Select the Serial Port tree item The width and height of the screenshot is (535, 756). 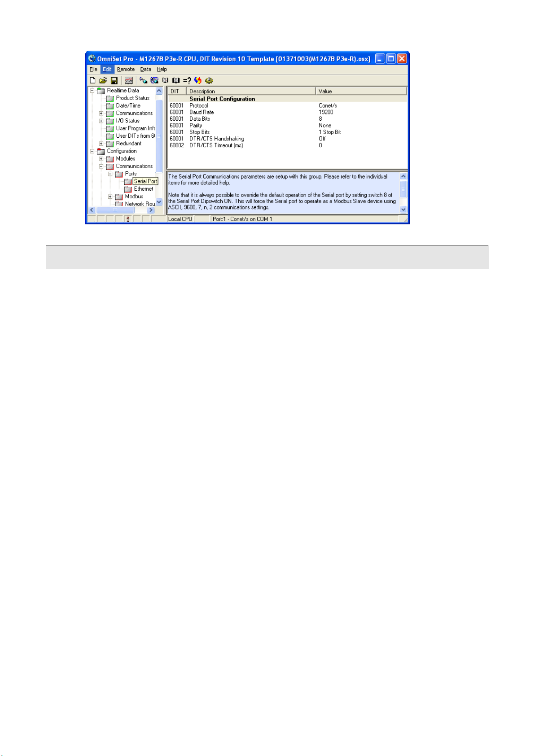coord(145,181)
